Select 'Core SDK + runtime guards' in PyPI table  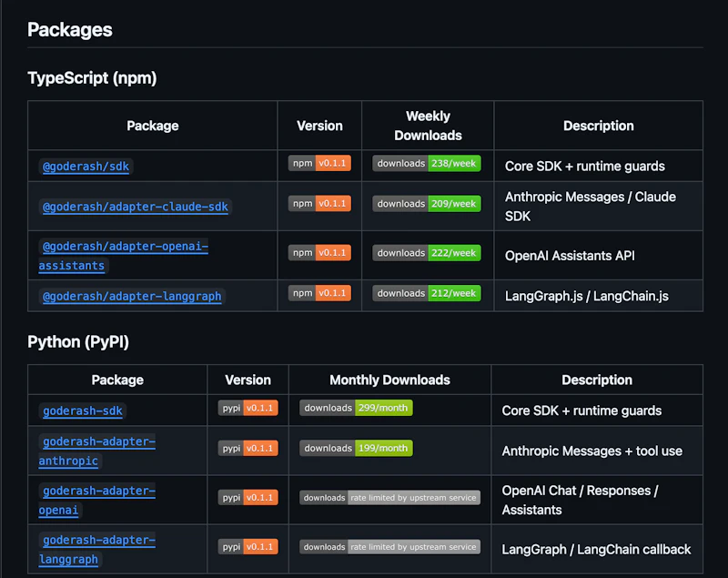point(581,411)
